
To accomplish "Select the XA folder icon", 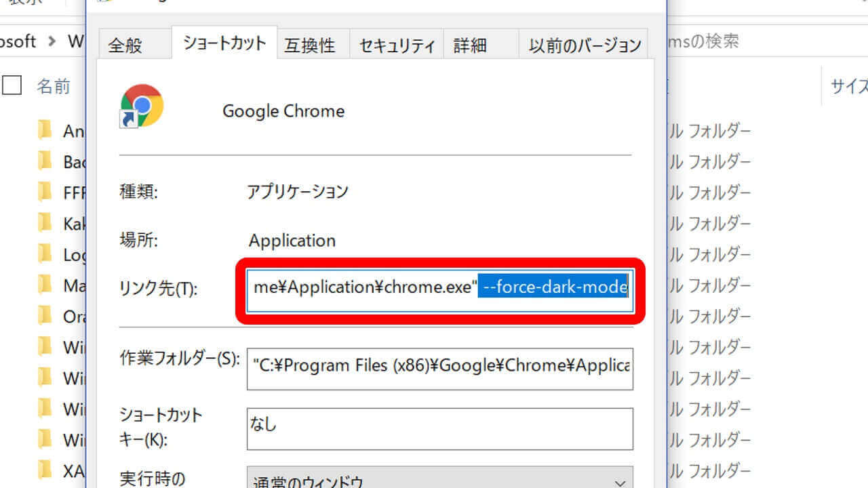I will 45,470.
